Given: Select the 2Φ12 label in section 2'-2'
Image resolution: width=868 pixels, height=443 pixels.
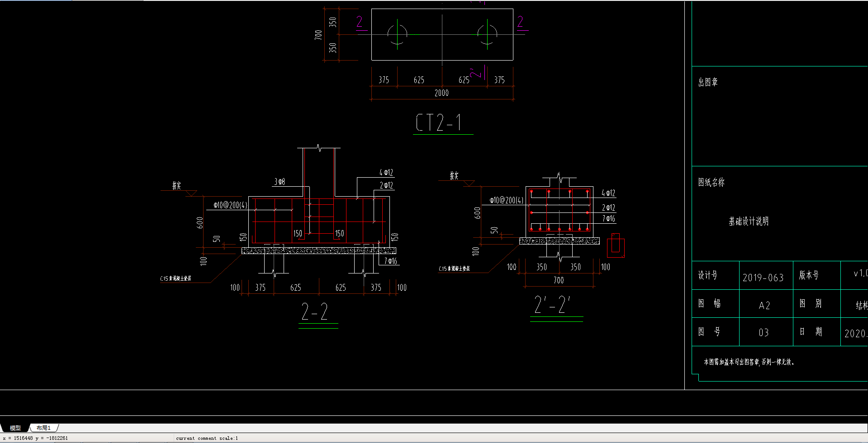Looking at the screenshot, I should point(608,207).
